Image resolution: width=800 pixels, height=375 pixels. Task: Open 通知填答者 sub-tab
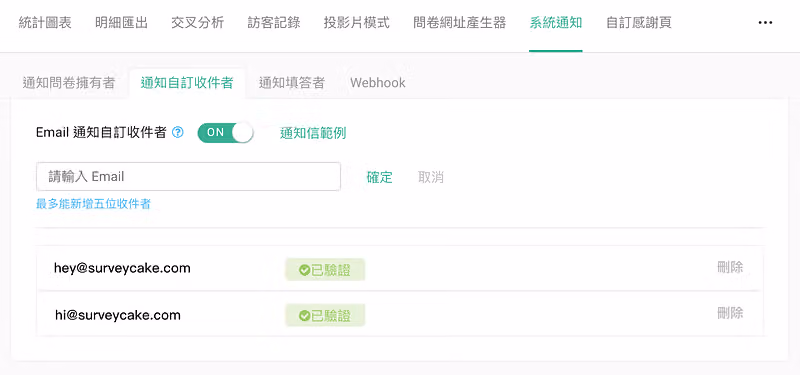(x=292, y=83)
